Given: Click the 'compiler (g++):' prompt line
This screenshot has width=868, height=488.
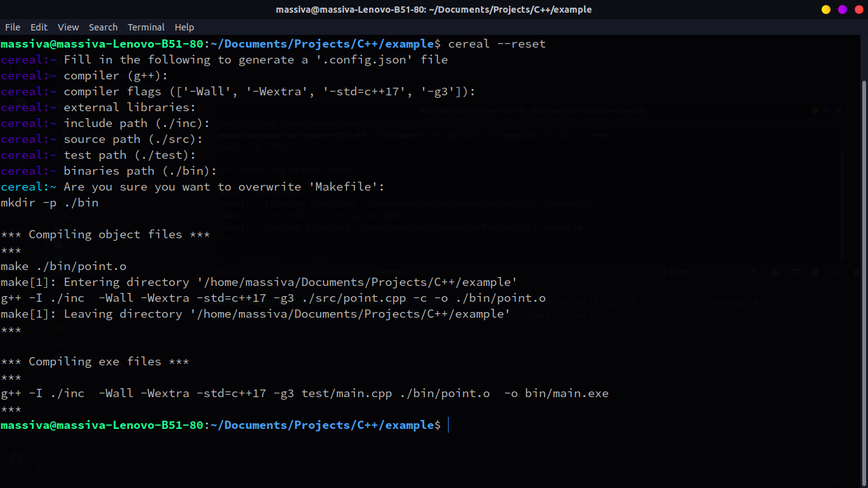Looking at the screenshot, I should 84,76.
